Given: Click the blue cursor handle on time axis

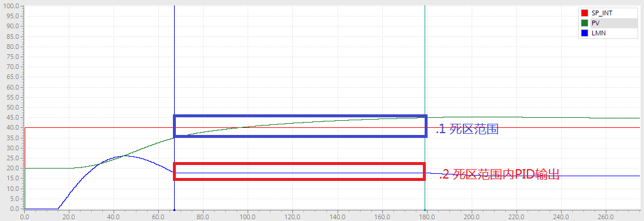Looking at the screenshot, I should click(175, 209).
